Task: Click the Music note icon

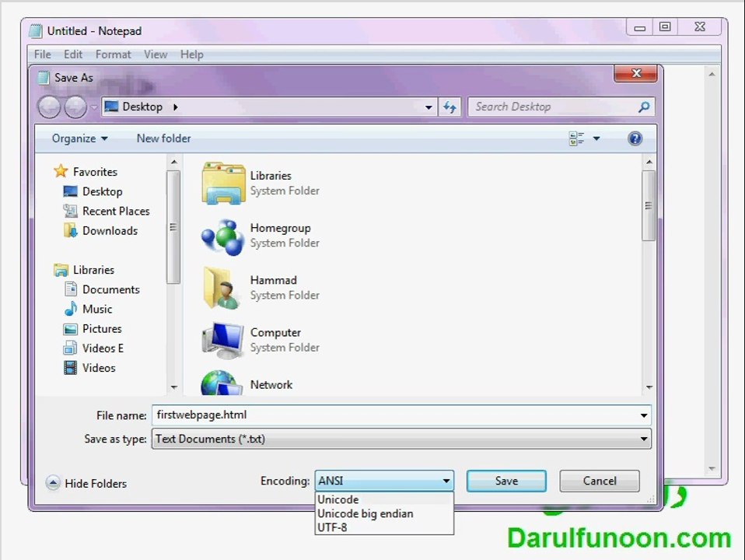Action: pos(70,309)
